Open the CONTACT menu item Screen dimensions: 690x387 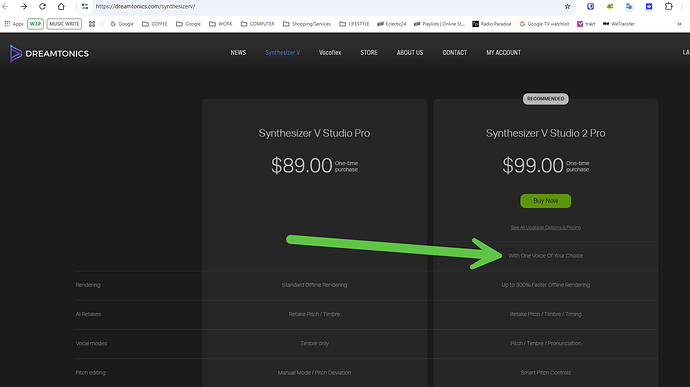455,53
